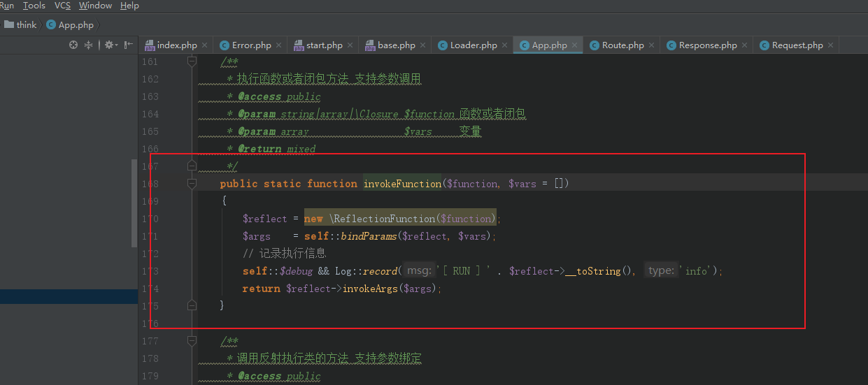The height and width of the screenshot is (385, 868).
Task: Hide the project tool window
Action: tap(129, 45)
